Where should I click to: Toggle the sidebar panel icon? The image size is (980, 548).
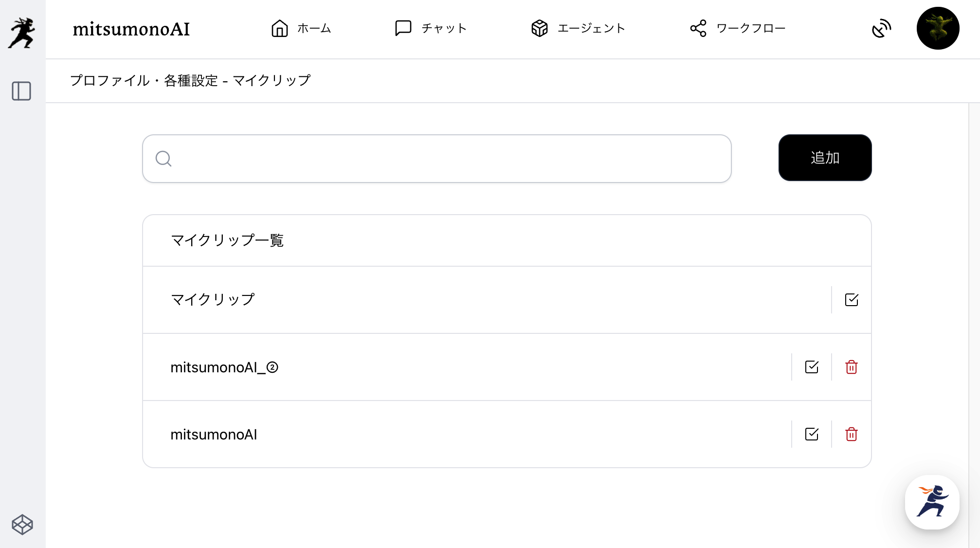pos(21,91)
